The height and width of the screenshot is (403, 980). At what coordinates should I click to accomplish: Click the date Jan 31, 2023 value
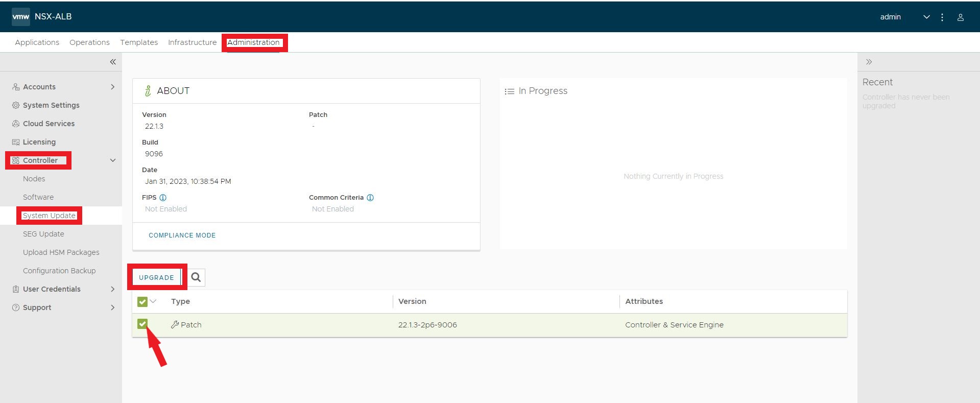pyautogui.click(x=188, y=181)
